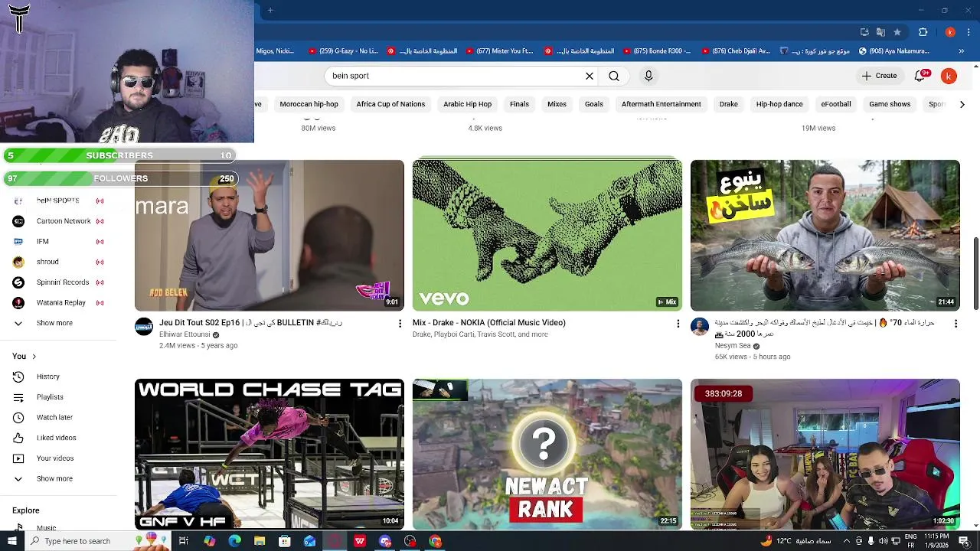Open the You section chevron
The width and height of the screenshot is (980, 551).
tap(34, 356)
